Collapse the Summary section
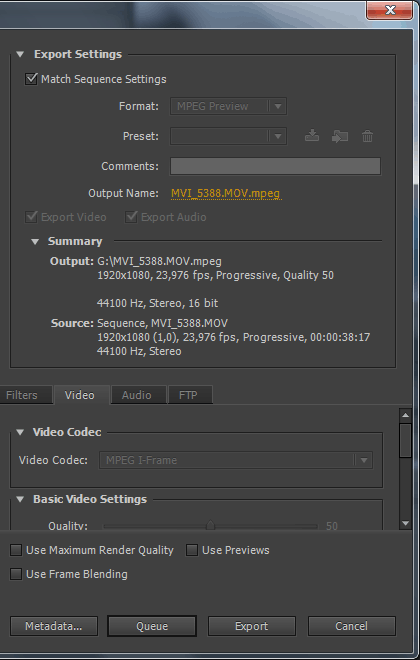420x660 pixels. coord(35,242)
